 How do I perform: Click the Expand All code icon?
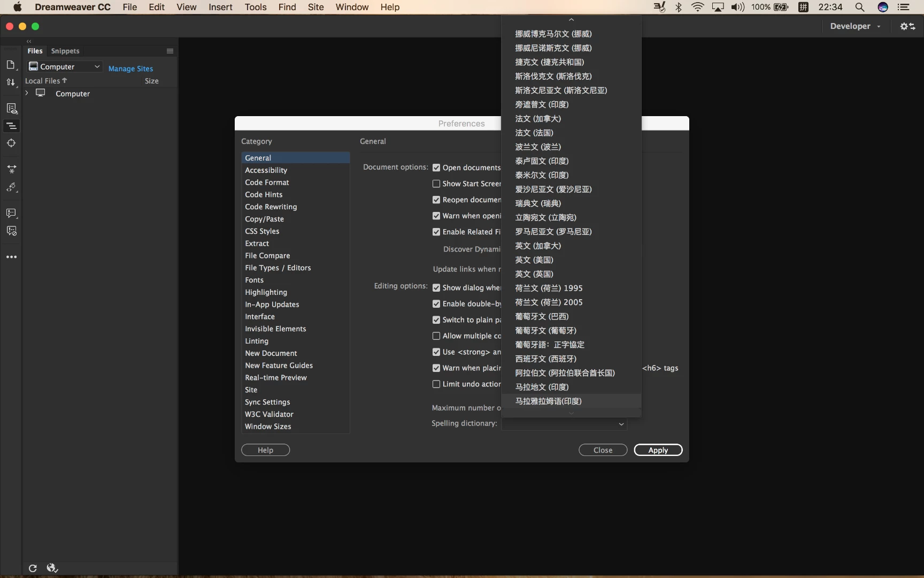point(11,169)
